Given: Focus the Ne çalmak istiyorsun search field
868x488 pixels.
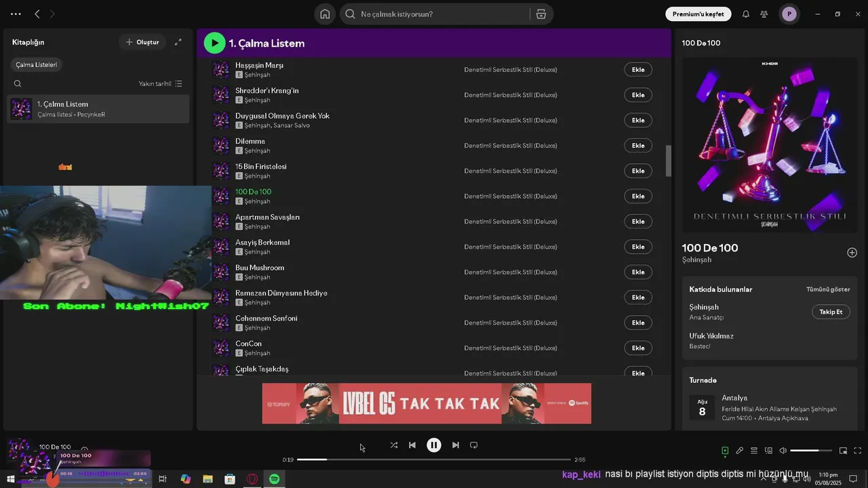Looking at the screenshot, I should (x=434, y=14).
